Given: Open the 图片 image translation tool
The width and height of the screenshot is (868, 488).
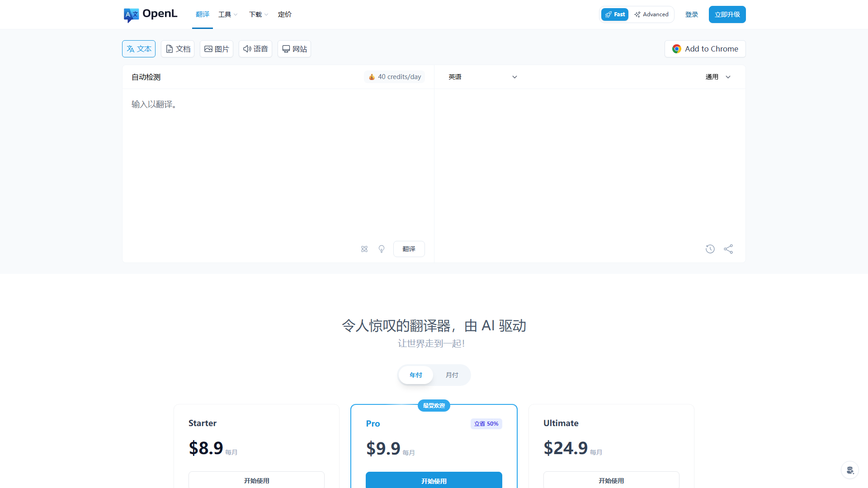Looking at the screenshot, I should [x=216, y=49].
